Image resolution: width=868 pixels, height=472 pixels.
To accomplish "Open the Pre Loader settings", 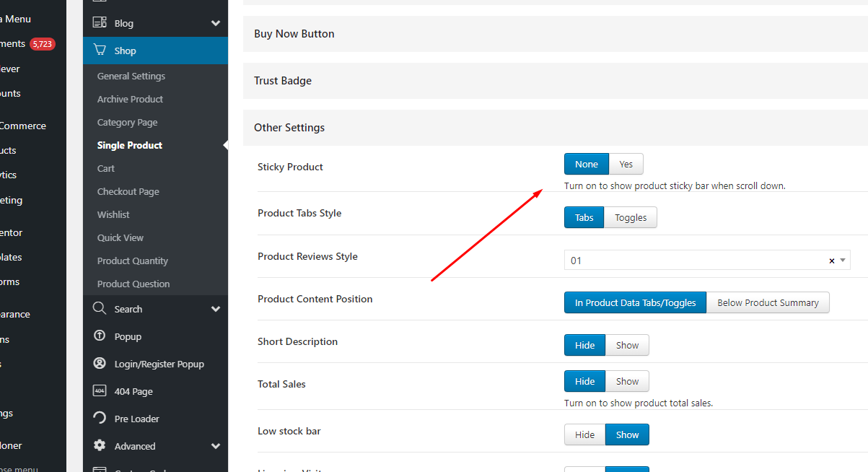I will pos(155,419).
